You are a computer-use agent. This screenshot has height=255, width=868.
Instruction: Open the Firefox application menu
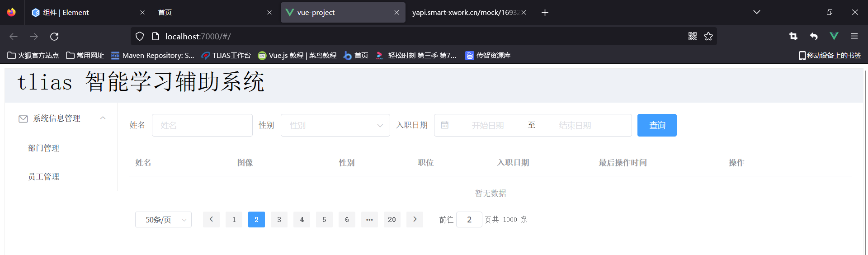(854, 36)
